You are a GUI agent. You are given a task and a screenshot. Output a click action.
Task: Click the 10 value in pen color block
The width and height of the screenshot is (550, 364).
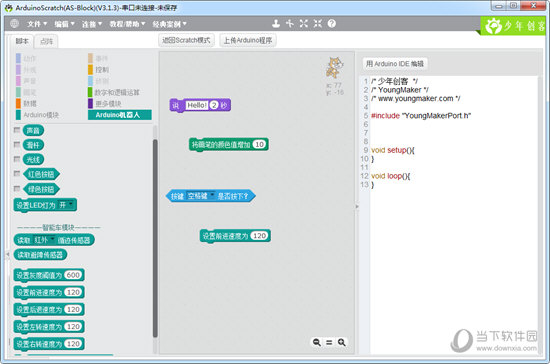(x=259, y=144)
